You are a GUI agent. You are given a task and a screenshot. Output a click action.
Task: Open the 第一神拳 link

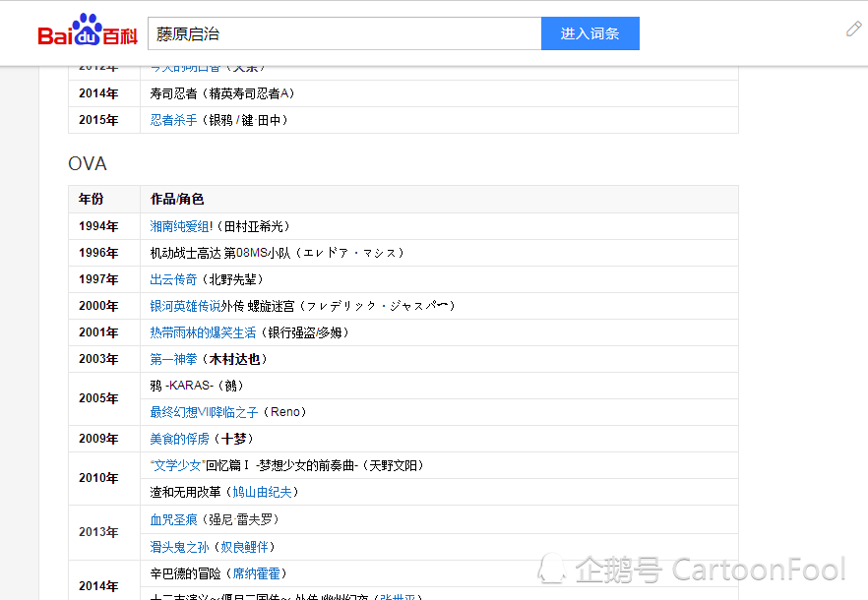coord(173,359)
